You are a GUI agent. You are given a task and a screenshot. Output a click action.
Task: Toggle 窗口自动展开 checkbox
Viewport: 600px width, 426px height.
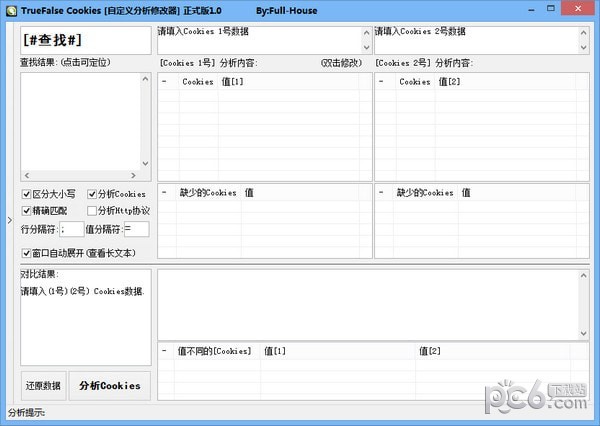[27, 254]
